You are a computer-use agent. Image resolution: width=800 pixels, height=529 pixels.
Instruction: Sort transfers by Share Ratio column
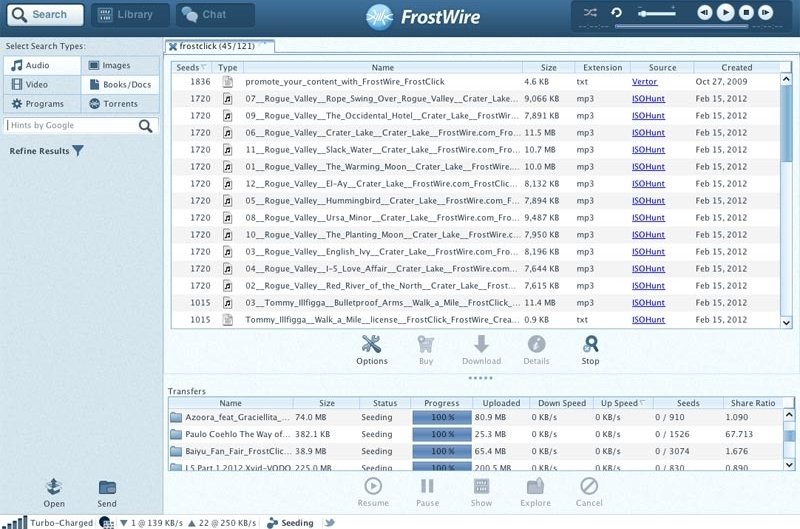pos(753,403)
